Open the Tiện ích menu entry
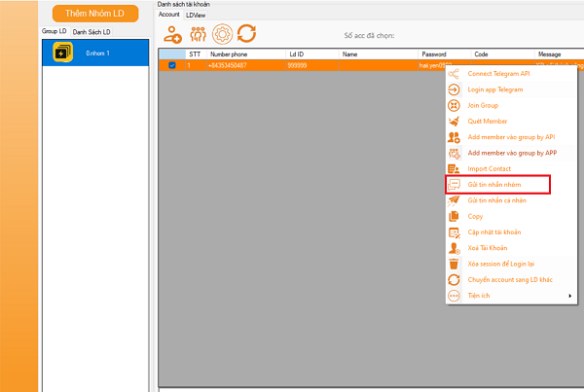The height and width of the screenshot is (392, 584). click(511, 296)
